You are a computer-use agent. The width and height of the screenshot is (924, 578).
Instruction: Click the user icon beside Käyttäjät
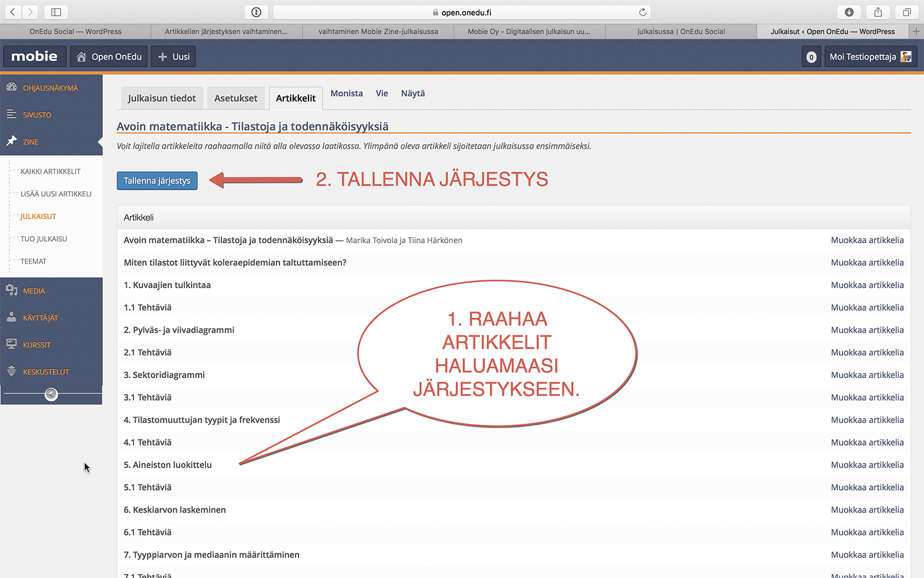click(12, 317)
